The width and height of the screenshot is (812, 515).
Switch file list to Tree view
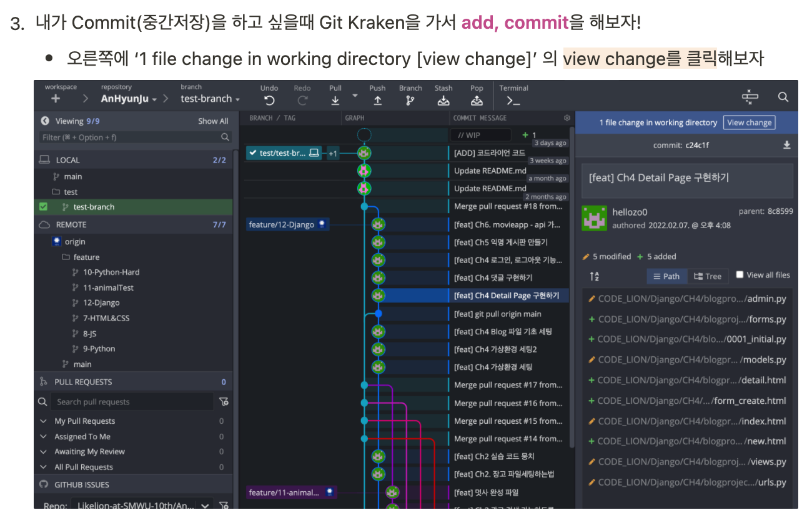pos(707,276)
